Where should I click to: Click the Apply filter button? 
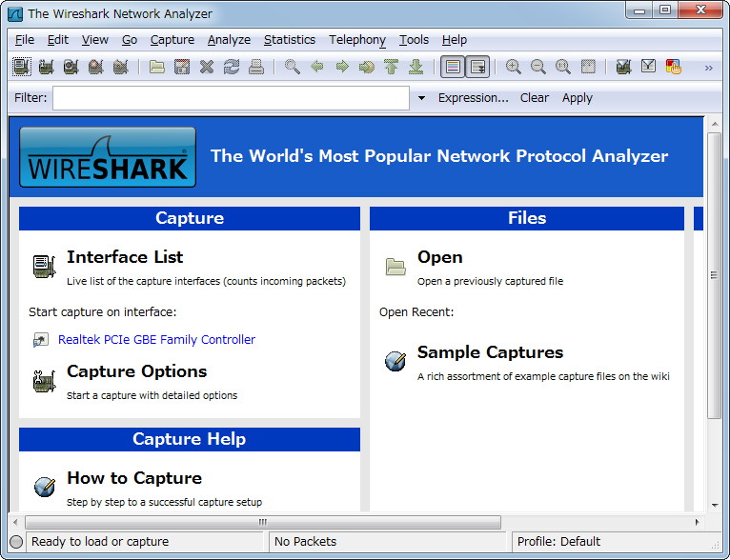[578, 98]
